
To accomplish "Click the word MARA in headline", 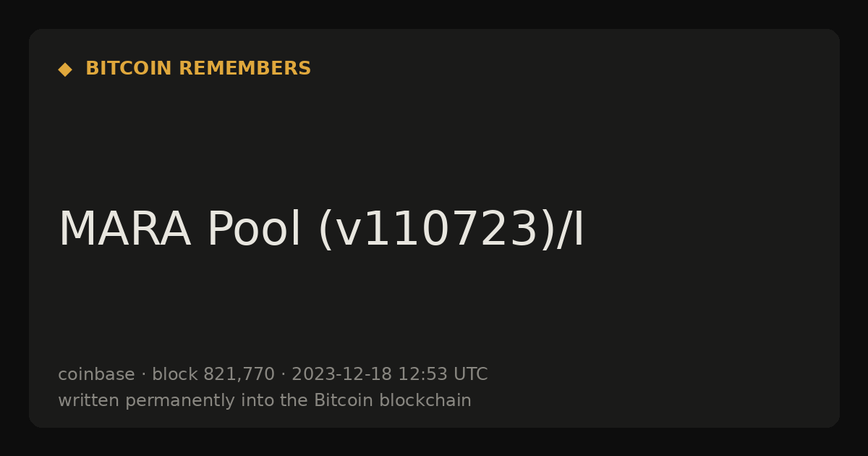I will tap(124, 229).
